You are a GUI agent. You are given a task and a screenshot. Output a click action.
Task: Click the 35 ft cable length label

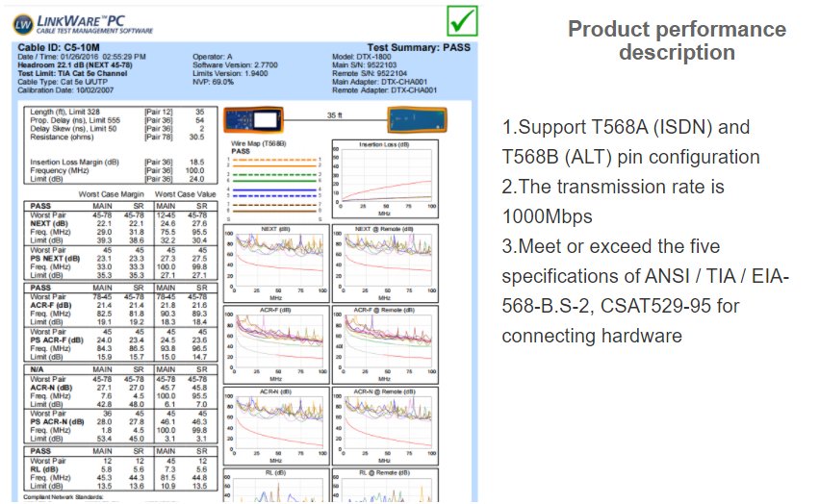point(334,115)
